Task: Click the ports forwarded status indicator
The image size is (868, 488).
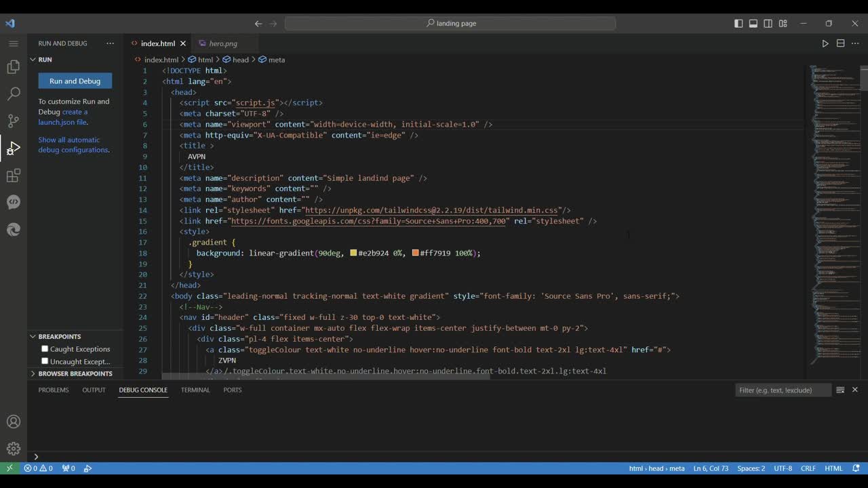Action: click(68, 468)
